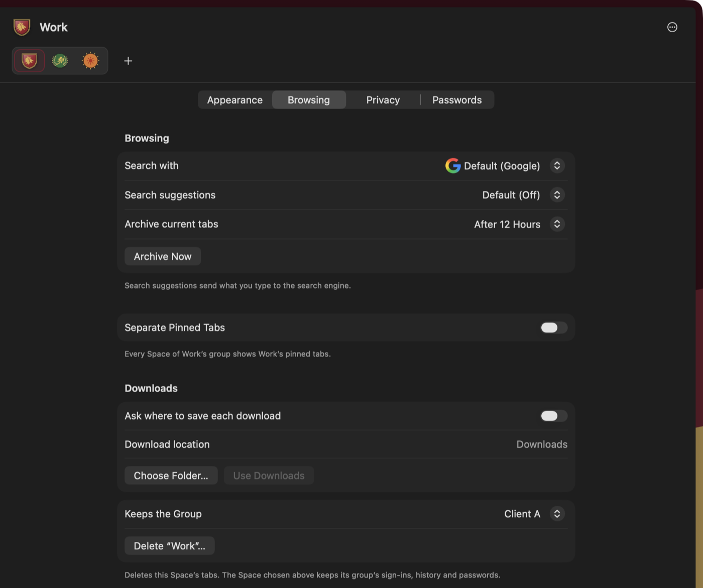
Task: Click the Use Downloads button
Action: [269, 476]
